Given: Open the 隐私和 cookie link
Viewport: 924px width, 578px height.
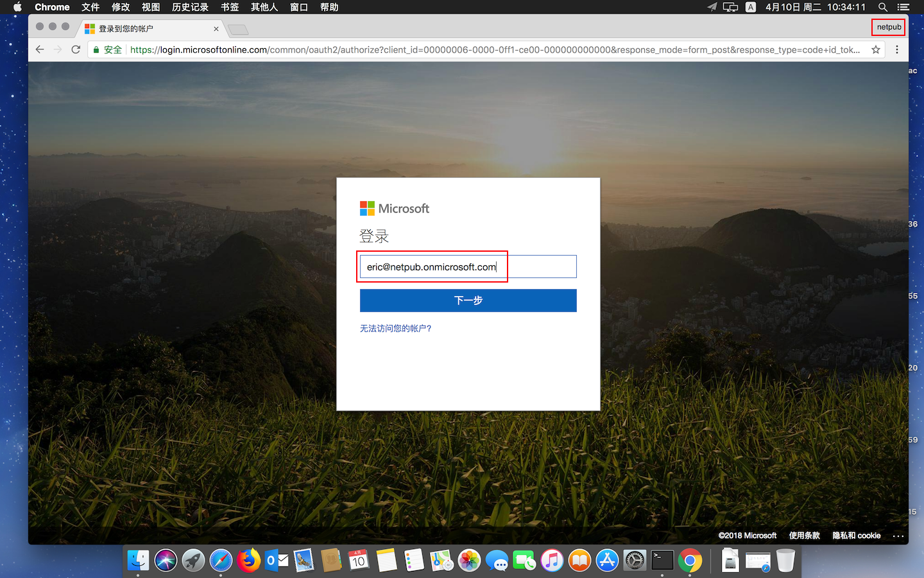Looking at the screenshot, I should pyautogui.click(x=857, y=536).
